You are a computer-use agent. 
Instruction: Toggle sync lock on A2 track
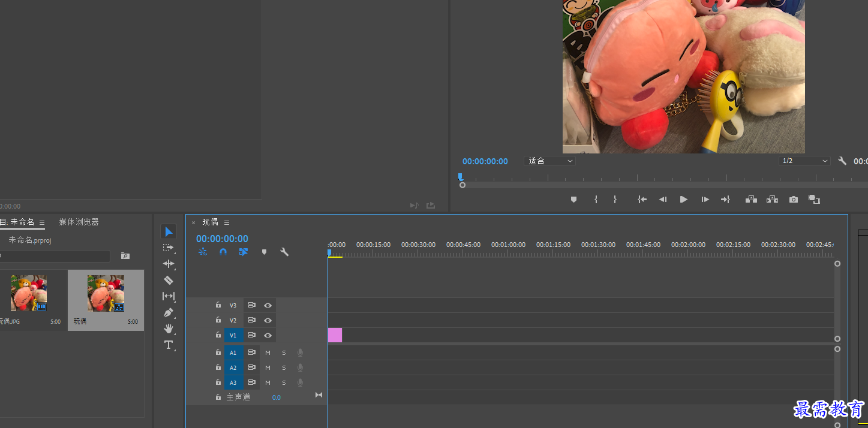click(252, 368)
